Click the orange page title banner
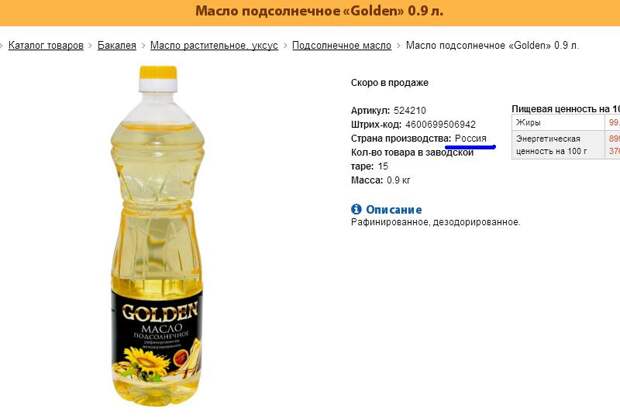620x418 pixels. 310,13
